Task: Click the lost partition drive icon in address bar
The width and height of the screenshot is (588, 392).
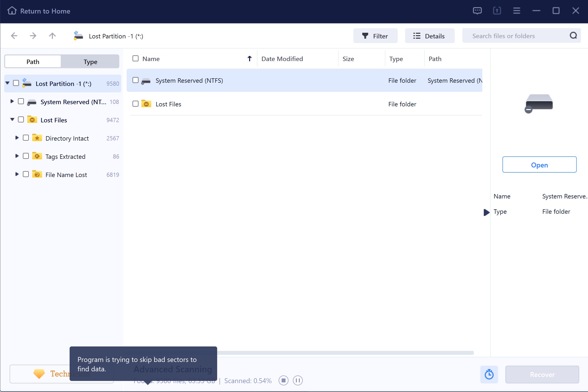Action: point(78,35)
